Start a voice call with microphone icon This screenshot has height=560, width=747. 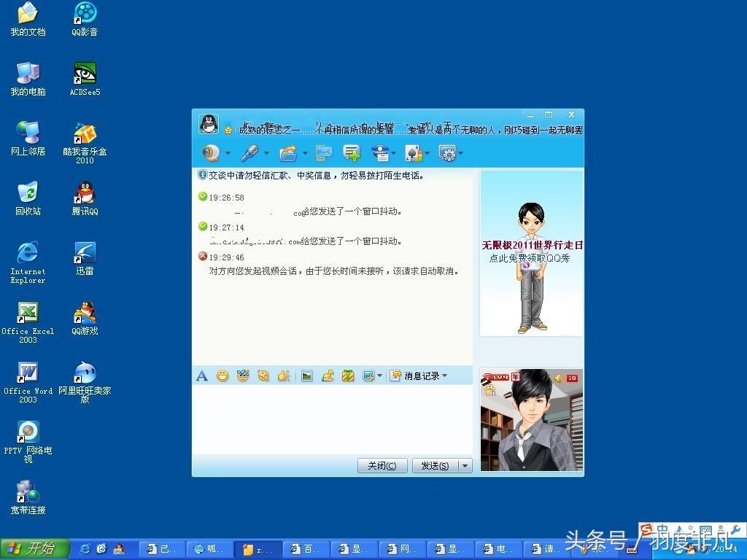tap(249, 153)
